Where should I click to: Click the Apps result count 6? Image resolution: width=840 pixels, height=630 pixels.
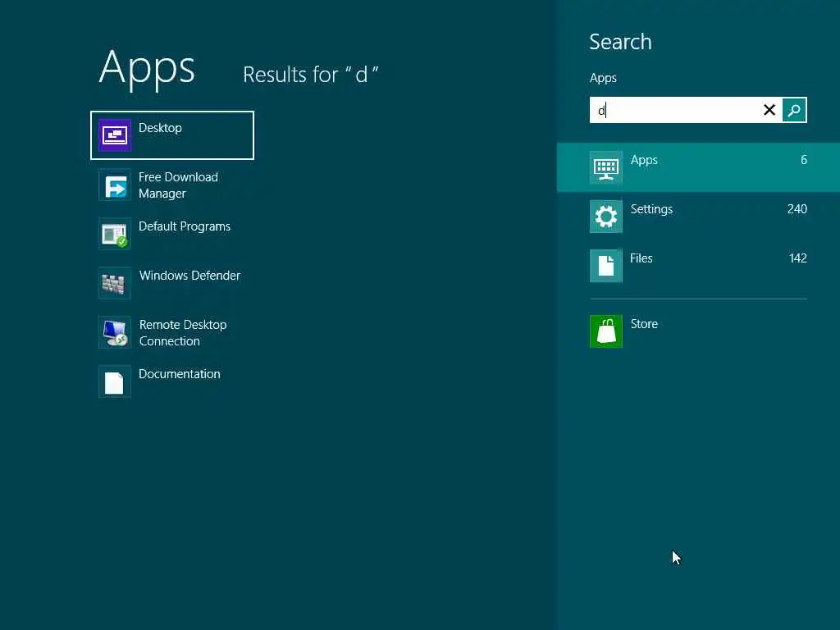click(x=804, y=160)
